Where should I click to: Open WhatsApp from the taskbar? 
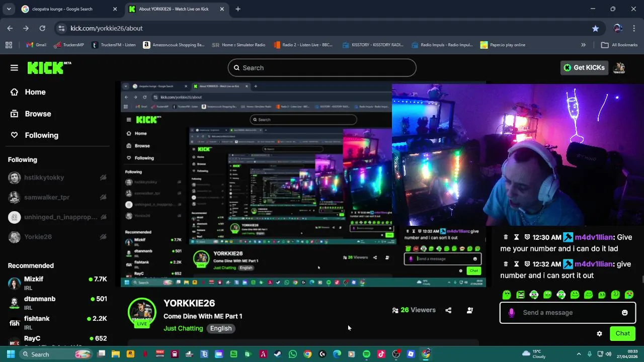[x=292, y=354]
